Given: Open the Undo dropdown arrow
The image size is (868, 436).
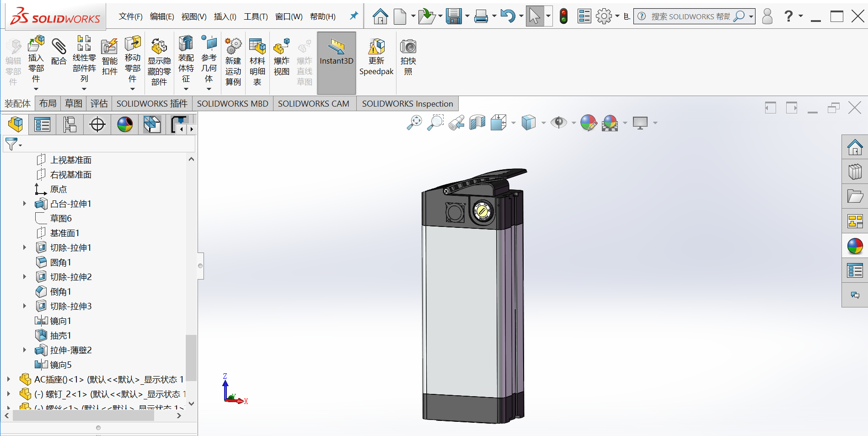Looking at the screenshot, I should pyautogui.click(x=521, y=16).
